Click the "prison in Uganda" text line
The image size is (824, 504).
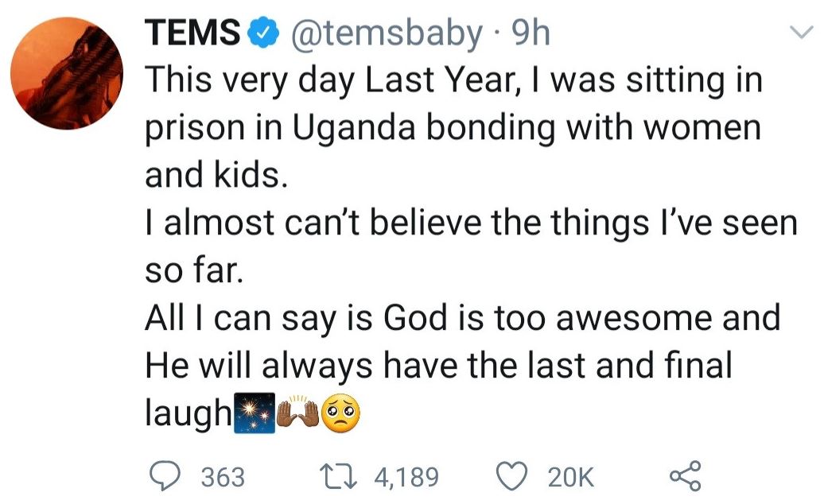[x=453, y=128]
